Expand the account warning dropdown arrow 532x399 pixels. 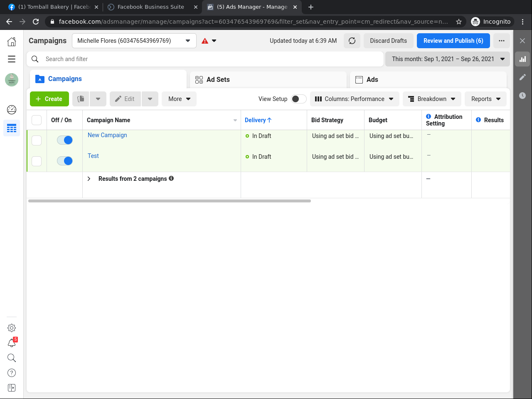214,41
